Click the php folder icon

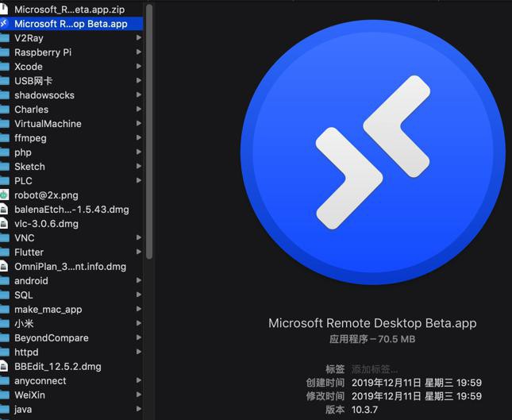(x=4, y=152)
